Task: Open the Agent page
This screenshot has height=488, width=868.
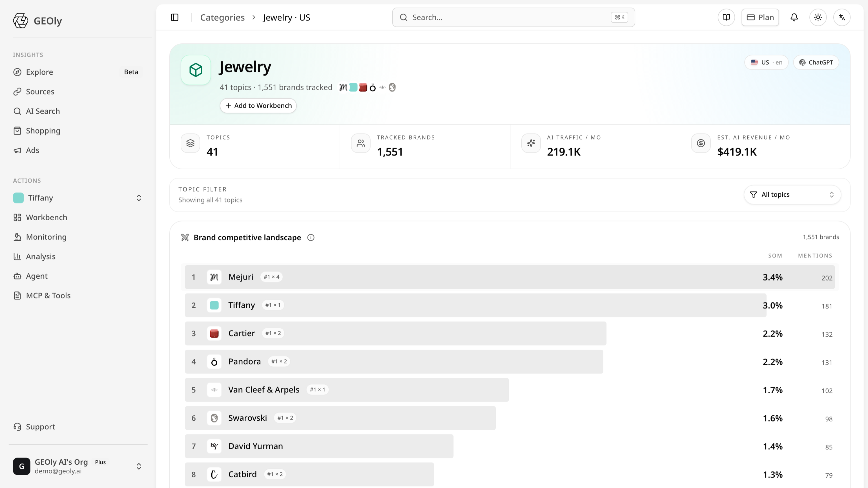Action: coord(78,276)
